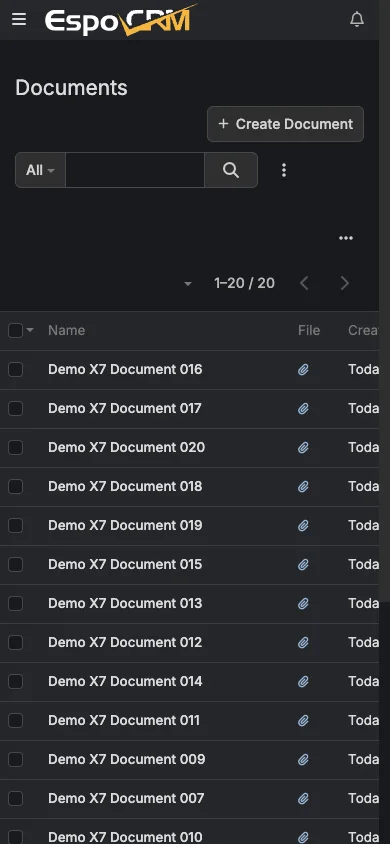Open file attachment of Demo X7 Document 013
The image size is (390, 844).
click(303, 603)
